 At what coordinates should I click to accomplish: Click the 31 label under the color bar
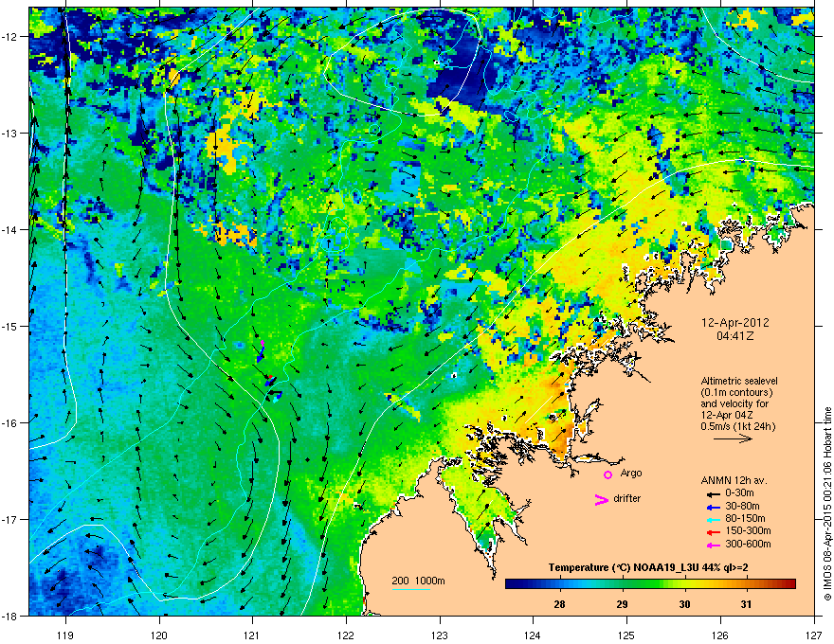(x=746, y=604)
